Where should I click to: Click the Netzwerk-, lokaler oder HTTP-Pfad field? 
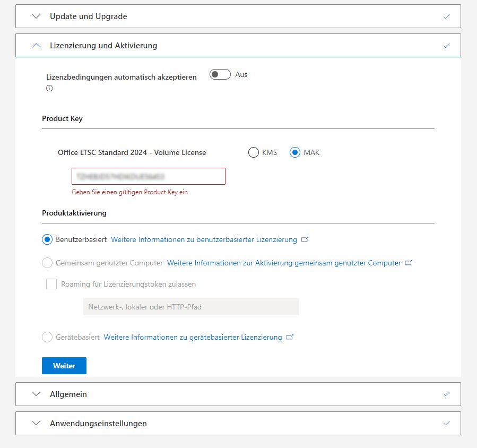click(190, 306)
